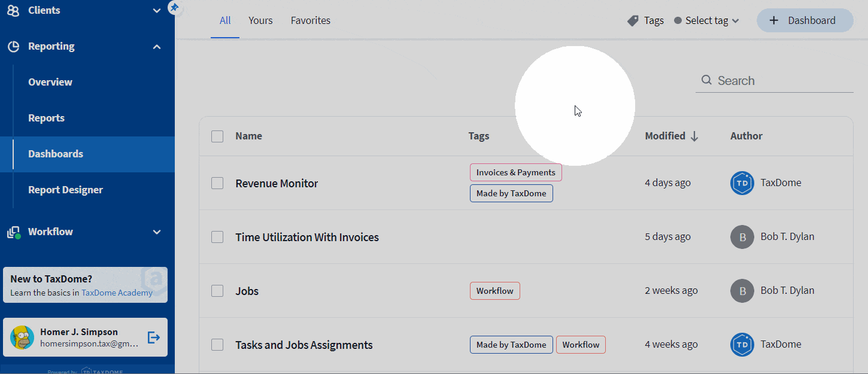Click the Tags label icon
Viewport: 868px width, 374px height.
click(633, 21)
